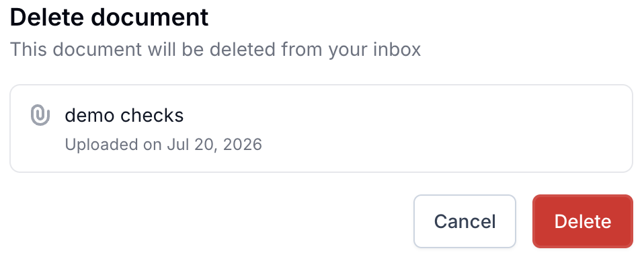Click the paperclip attachment icon
This screenshot has height=261, width=644.
pos(40,116)
